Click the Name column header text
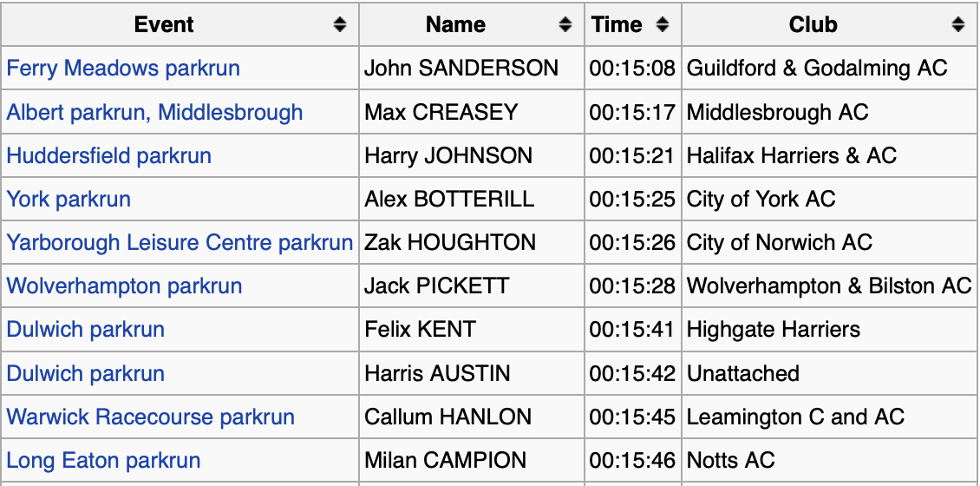The height and width of the screenshot is (486, 980). click(455, 24)
